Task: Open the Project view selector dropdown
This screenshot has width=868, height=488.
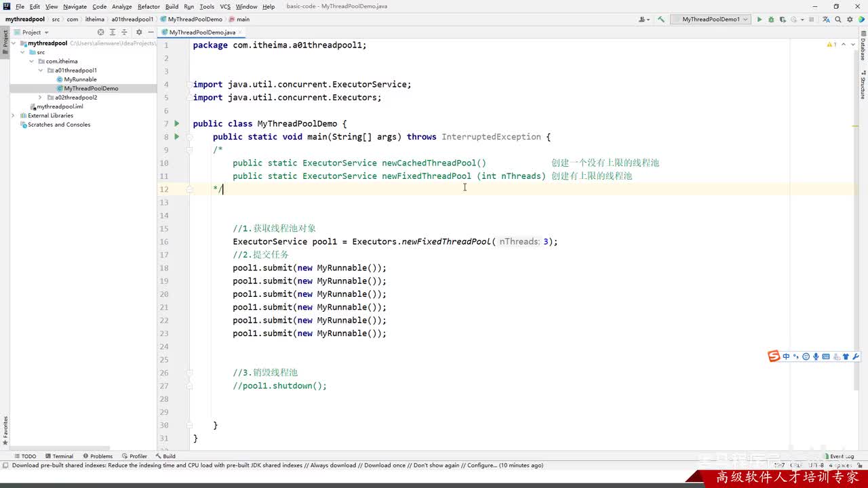Action: (x=32, y=32)
